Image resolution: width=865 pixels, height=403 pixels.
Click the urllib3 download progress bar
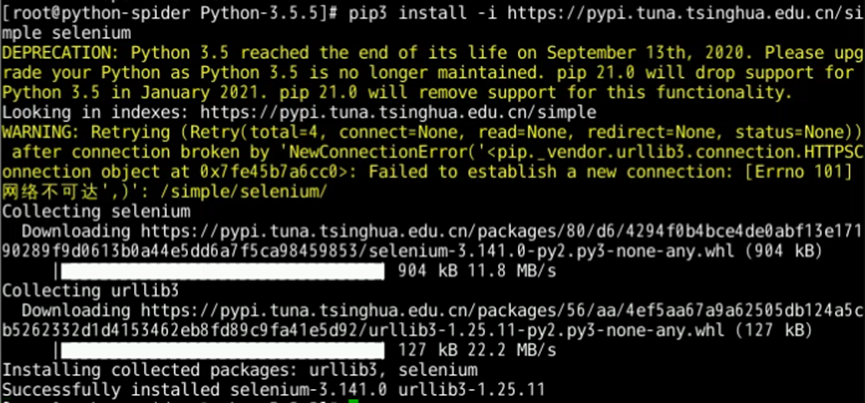[x=223, y=349]
